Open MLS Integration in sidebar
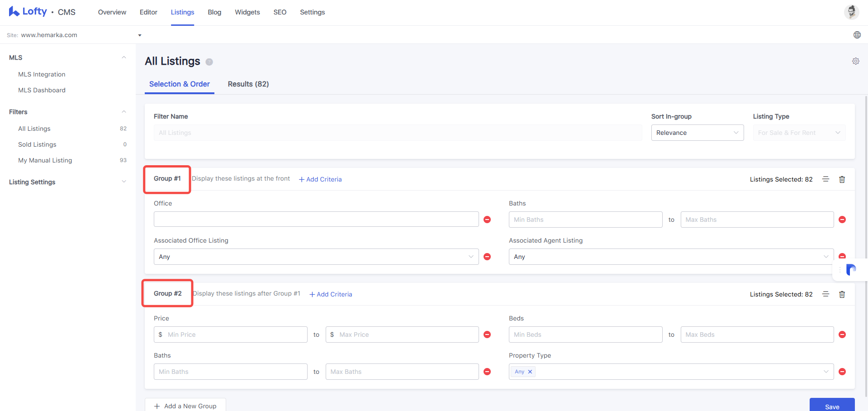This screenshot has width=868, height=411. [x=42, y=74]
